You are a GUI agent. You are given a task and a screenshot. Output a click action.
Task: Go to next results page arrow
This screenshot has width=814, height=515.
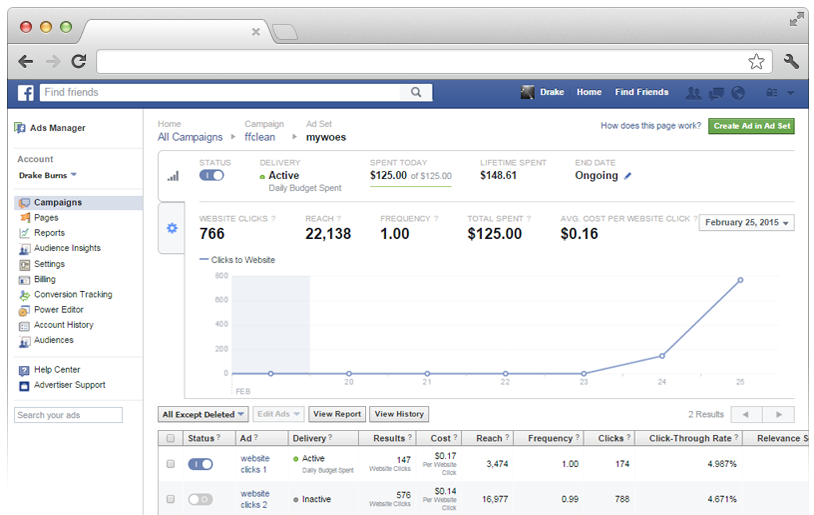coord(778,414)
